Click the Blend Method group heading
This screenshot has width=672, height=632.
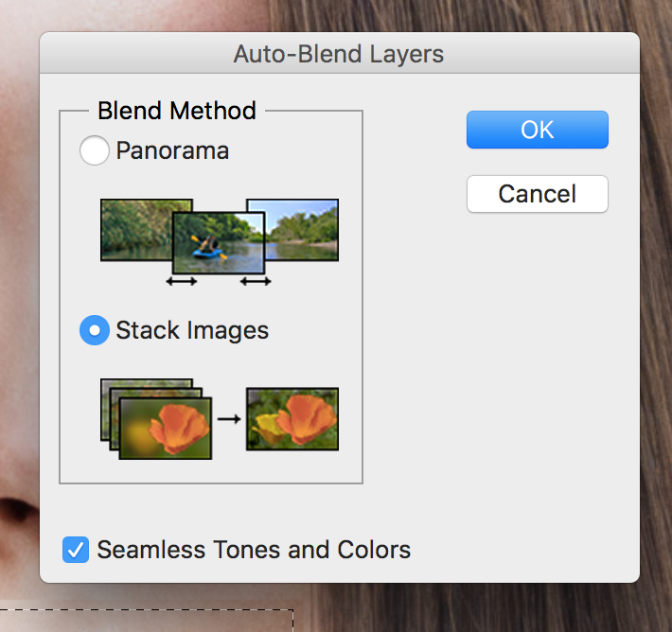click(177, 111)
